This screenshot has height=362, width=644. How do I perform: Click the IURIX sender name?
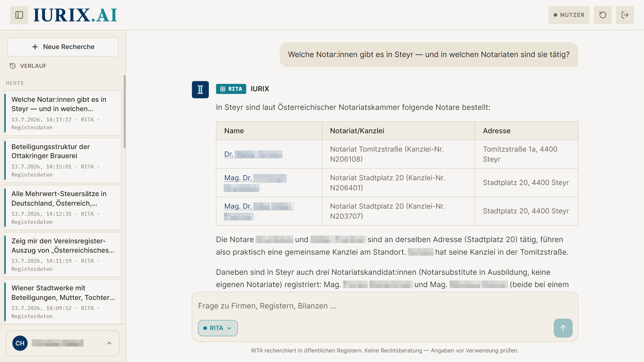tap(260, 89)
